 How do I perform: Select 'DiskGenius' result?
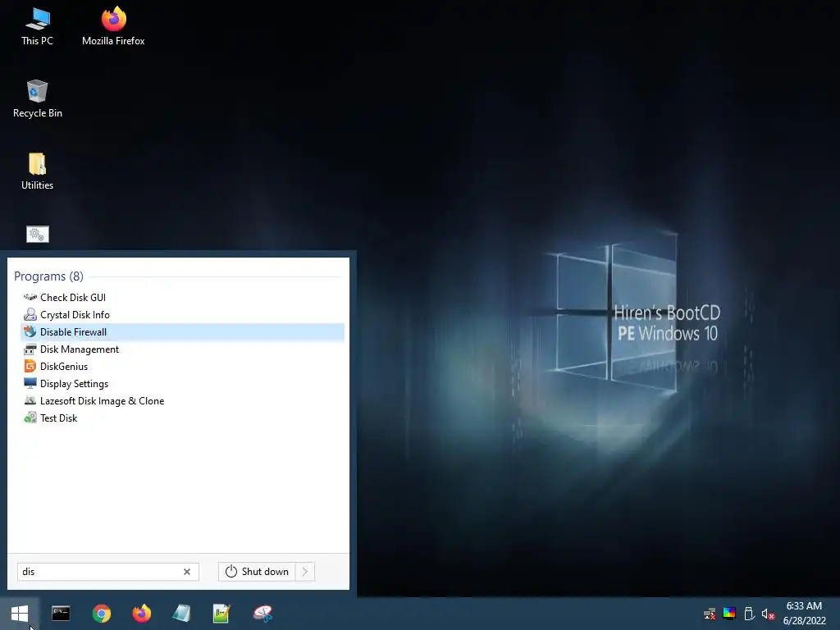point(182,367)
